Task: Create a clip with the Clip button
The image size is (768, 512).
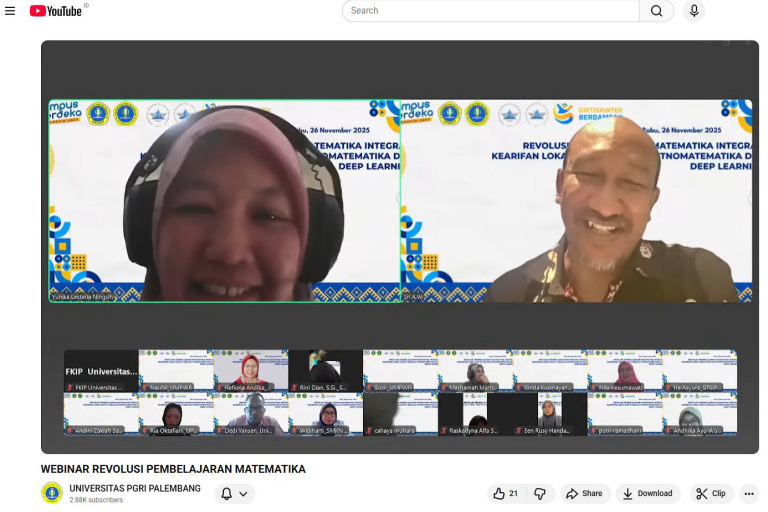Action: tap(711, 493)
